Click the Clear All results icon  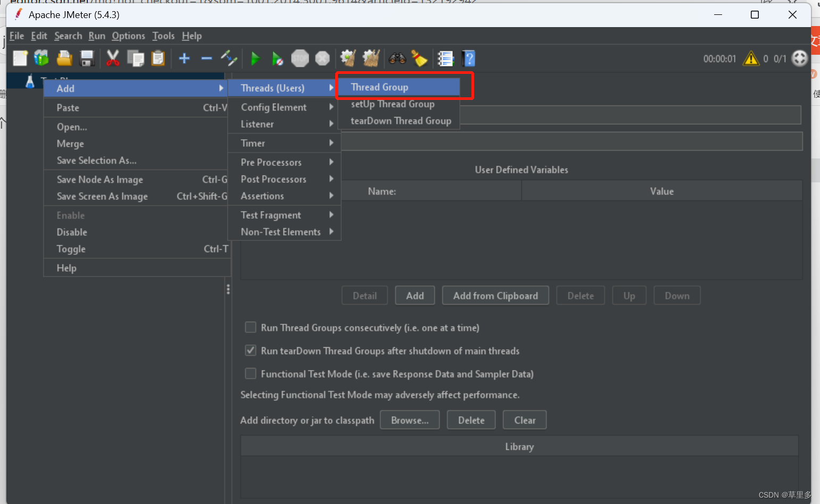[371, 58]
